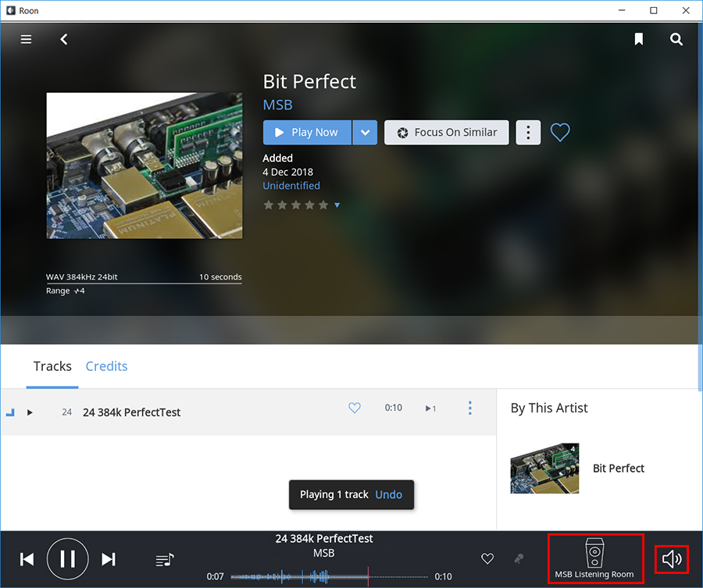This screenshot has height=588, width=703.
Task: Select the Tracks tab
Action: [52, 366]
